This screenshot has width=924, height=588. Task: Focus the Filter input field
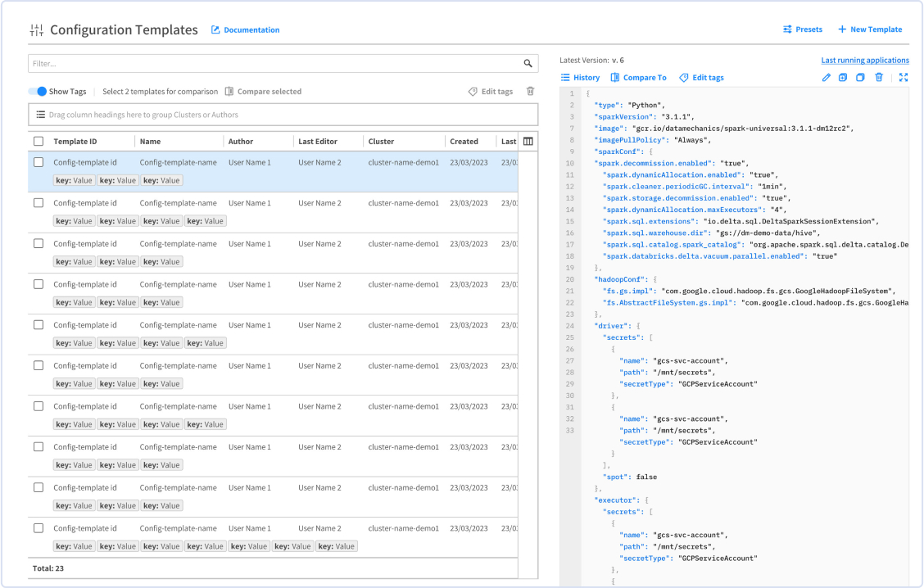[283, 64]
